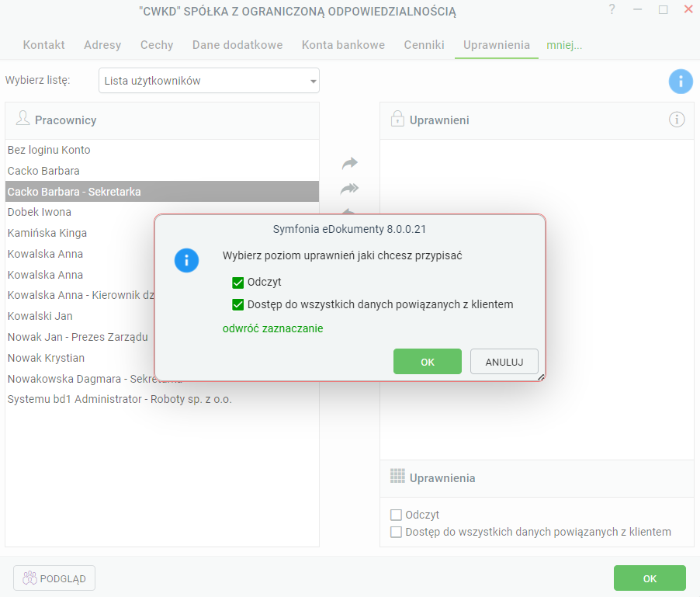Select Nowakowska Dagmara entry
Image resolution: width=700 pixels, height=597 pixels.
tap(80, 379)
